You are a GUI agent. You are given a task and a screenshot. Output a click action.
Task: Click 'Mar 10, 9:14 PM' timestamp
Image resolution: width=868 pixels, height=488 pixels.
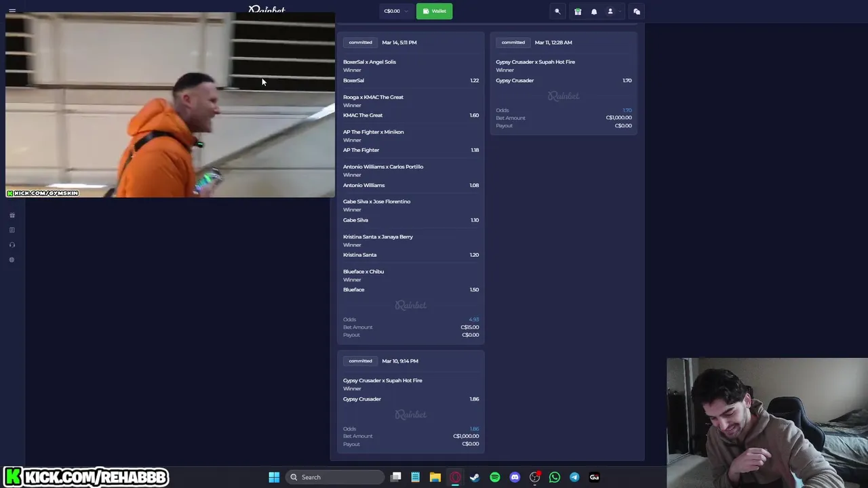point(400,361)
